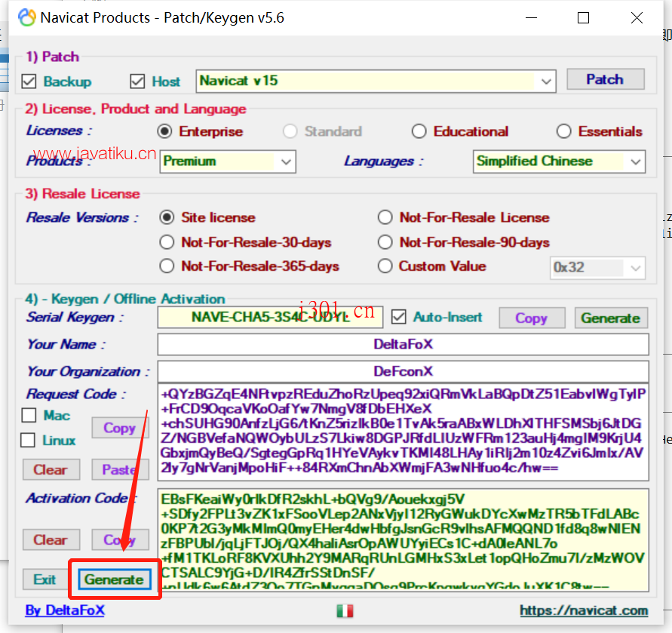This screenshot has width=672, height=633.
Task: Click inside the Request Code text box
Action: (x=403, y=432)
